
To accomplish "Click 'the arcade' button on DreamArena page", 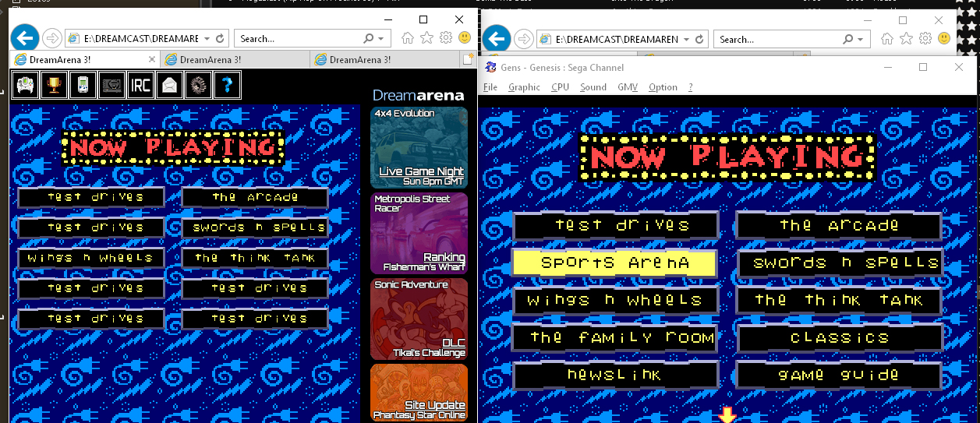I will [x=255, y=197].
